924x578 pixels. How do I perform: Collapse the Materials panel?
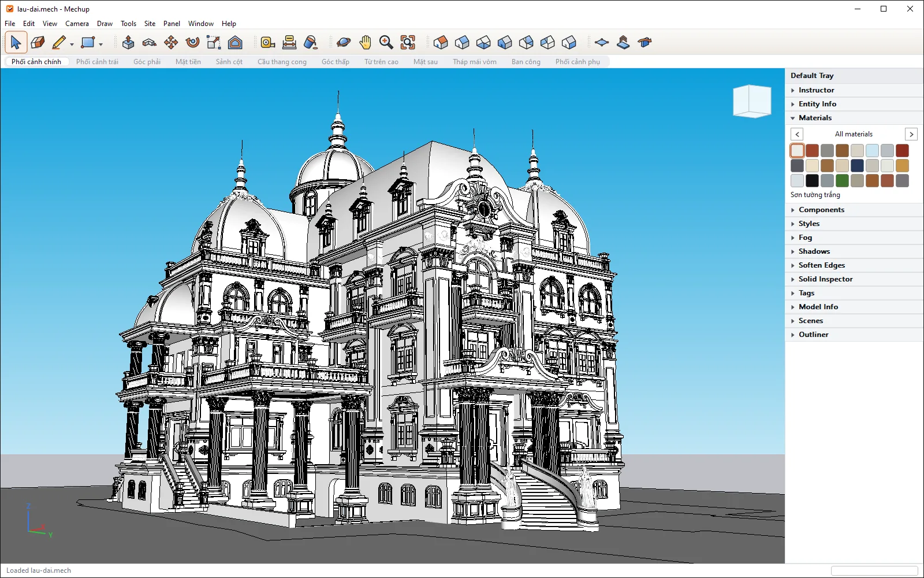point(854,118)
